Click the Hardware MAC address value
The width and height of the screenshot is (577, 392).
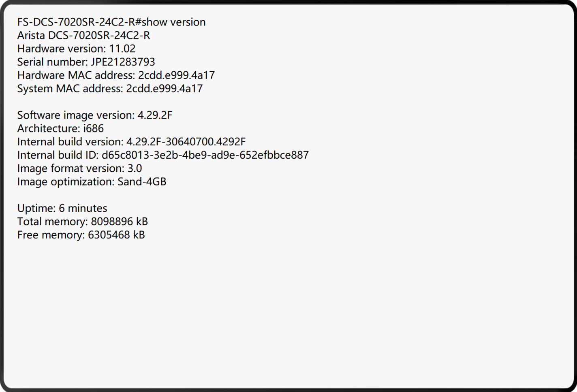(176, 75)
